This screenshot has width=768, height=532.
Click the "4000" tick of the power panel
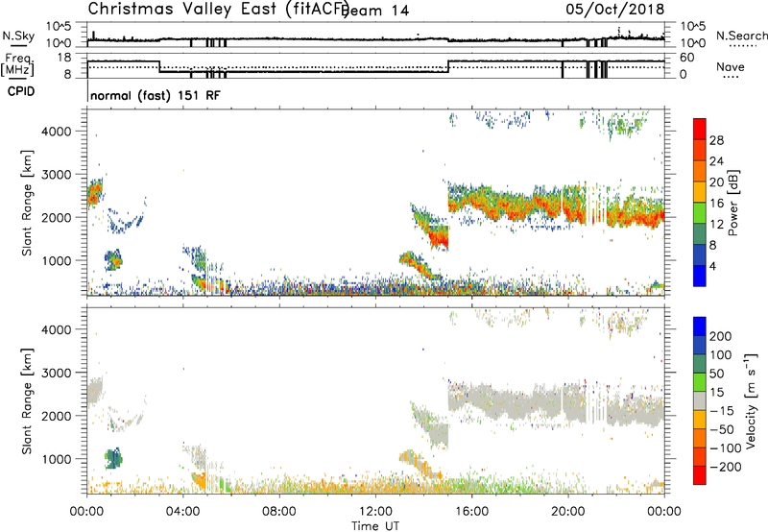pyautogui.click(x=57, y=132)
